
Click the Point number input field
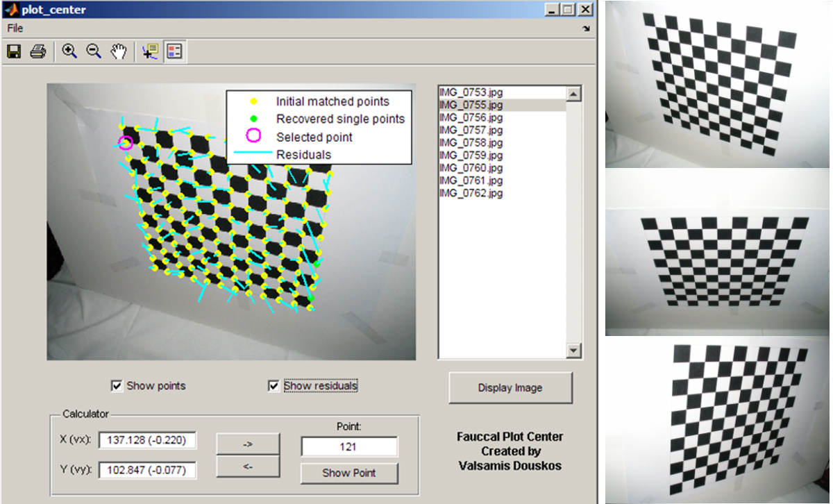tap(349, 446)
